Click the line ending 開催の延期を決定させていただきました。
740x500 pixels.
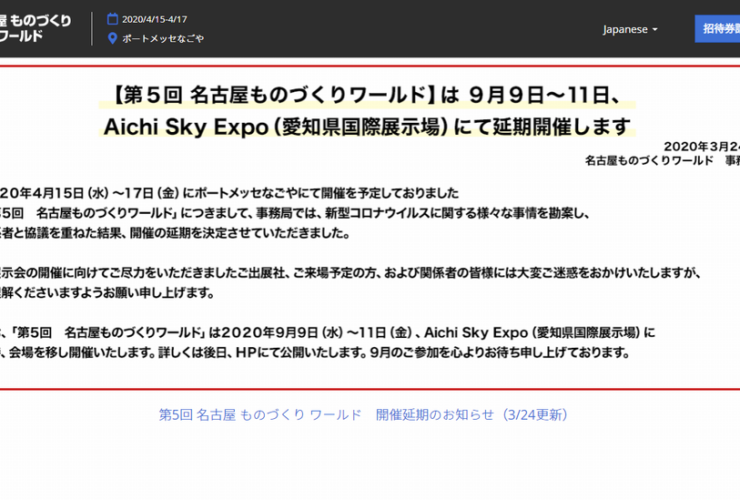[175, 233]
